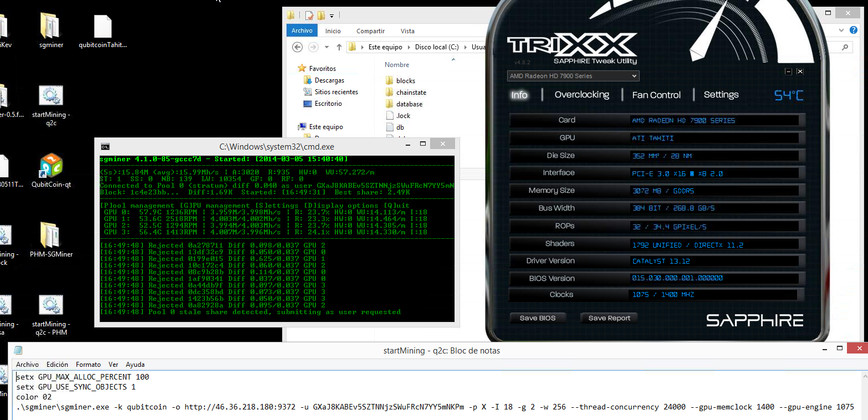The width and height of the screenshot is (868, 420).
Task: Open Notepad's Edición menu
Action: [57, 365]
